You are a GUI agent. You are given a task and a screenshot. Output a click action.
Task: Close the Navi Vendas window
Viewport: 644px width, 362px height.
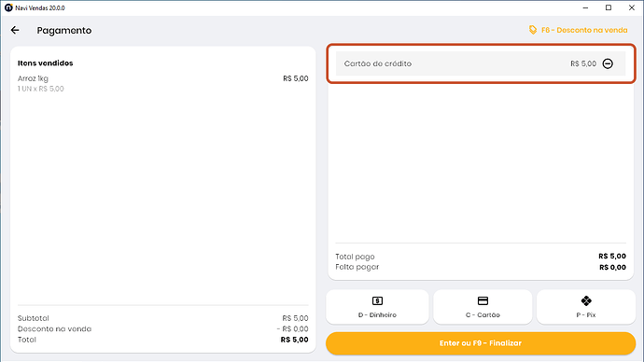click(632, 7)
